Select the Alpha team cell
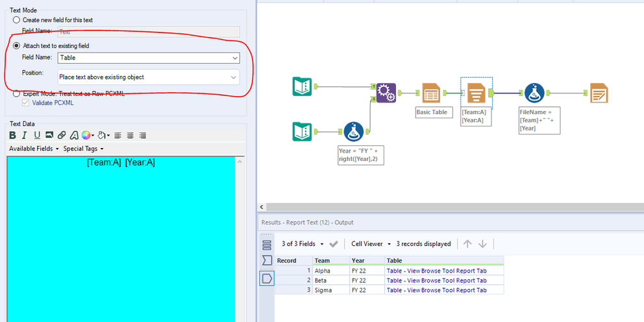This screenshot has height=322, width=644. (331, 271)
